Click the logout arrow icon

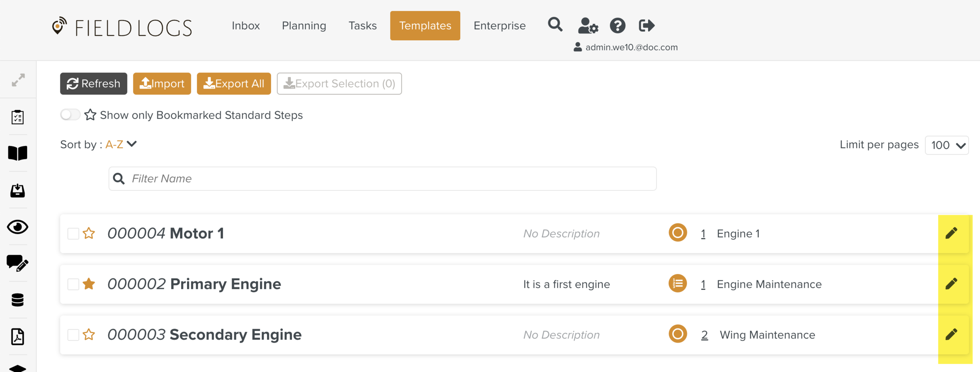(646, 26)
